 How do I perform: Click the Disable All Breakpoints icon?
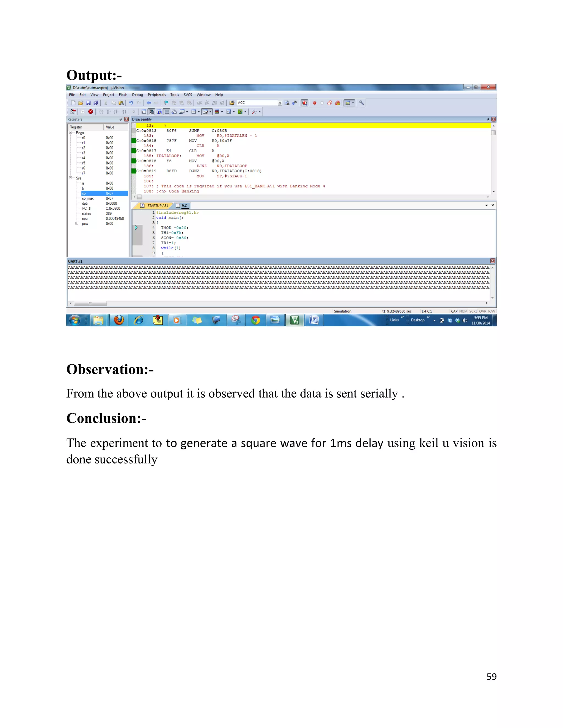330,103
